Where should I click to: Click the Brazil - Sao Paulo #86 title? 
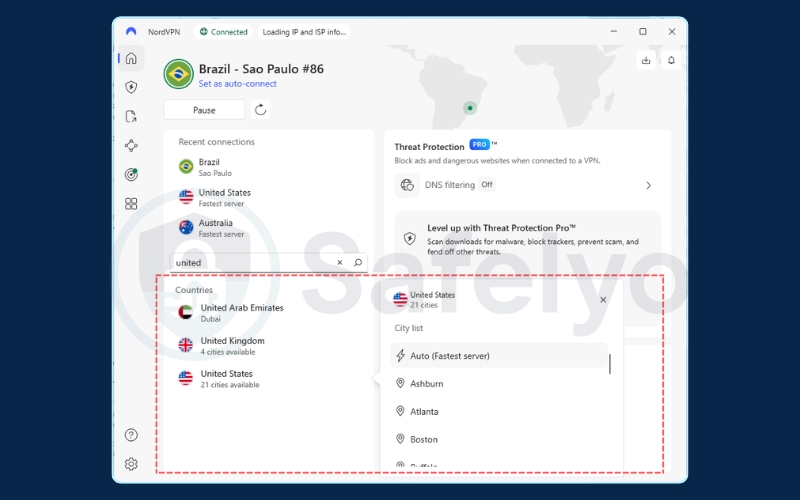click(x=261, y=69)
